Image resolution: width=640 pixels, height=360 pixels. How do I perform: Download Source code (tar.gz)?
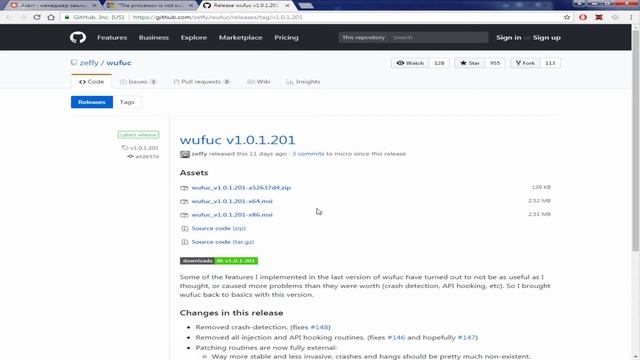223,242
